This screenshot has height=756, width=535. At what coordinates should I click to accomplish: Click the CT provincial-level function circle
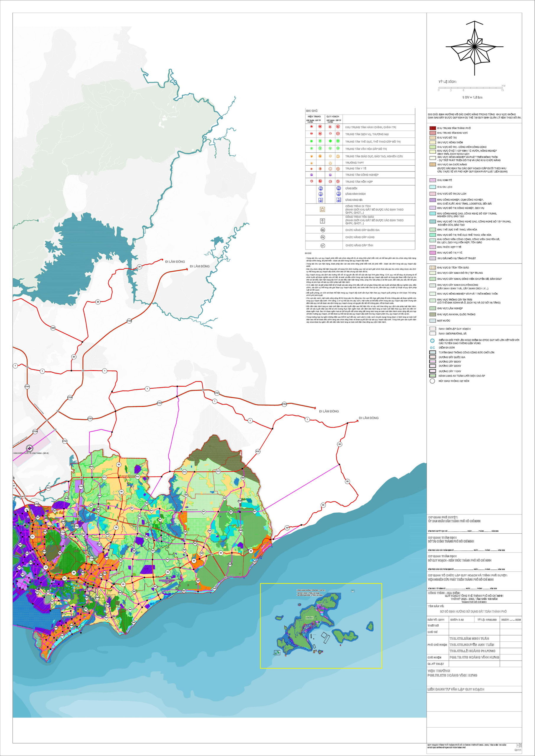(323, 245)
